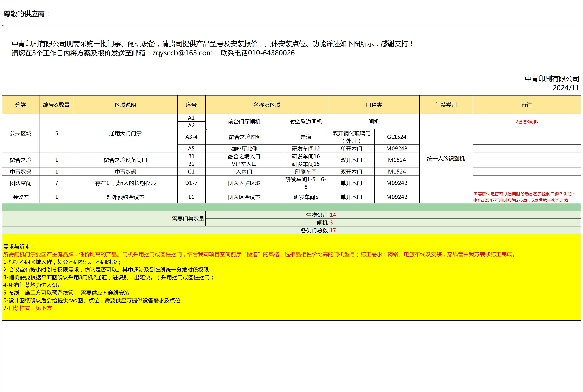Select the 团队区会议室 cell

tap(244, 197)
